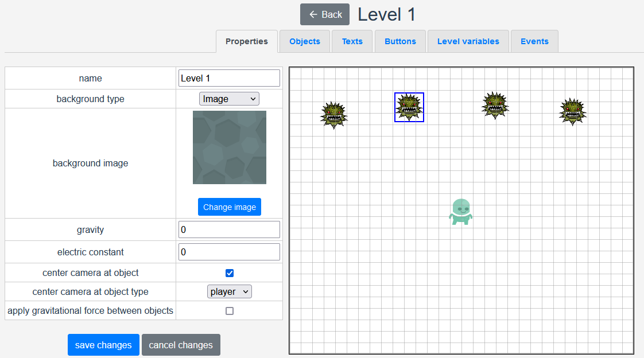Focus the gravity input field
644x358 pixels.
pos(229,229)
